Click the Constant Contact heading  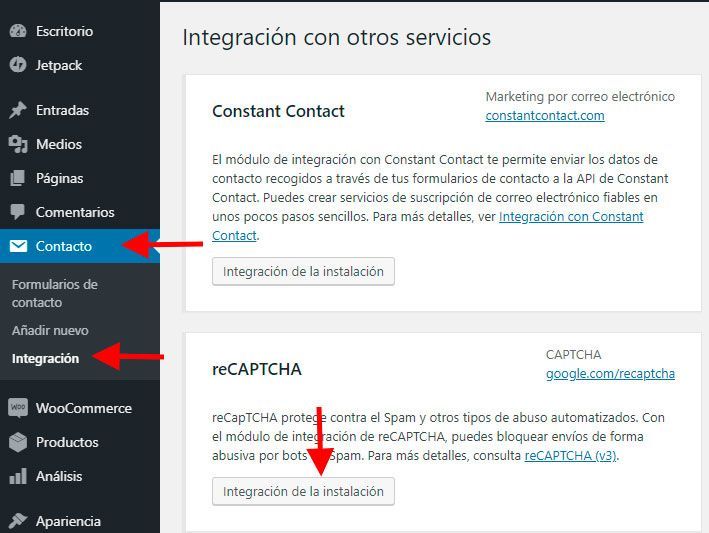[x=279, y=111]
